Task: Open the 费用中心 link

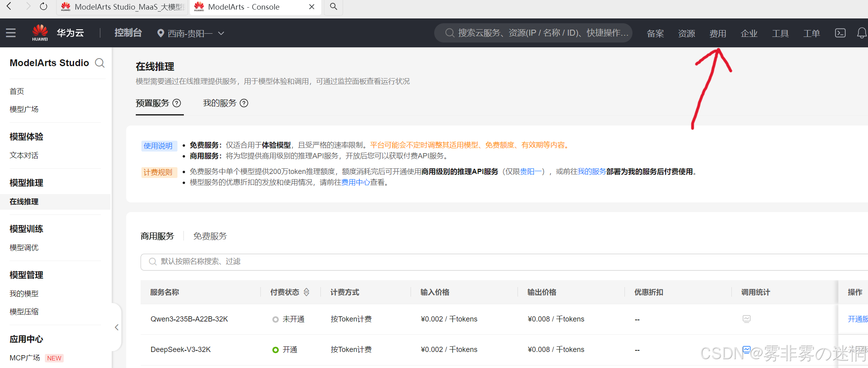Action: 356,182
